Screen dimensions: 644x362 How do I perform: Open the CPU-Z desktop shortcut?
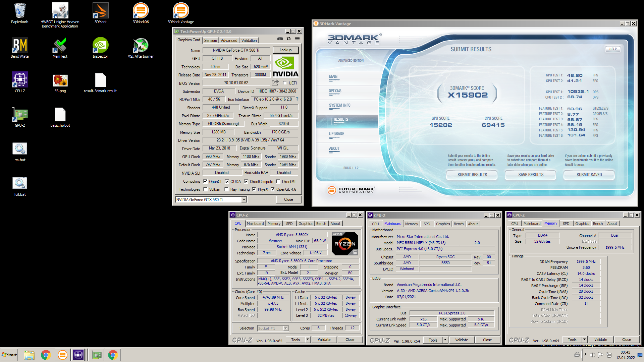(x=20, y=82)
